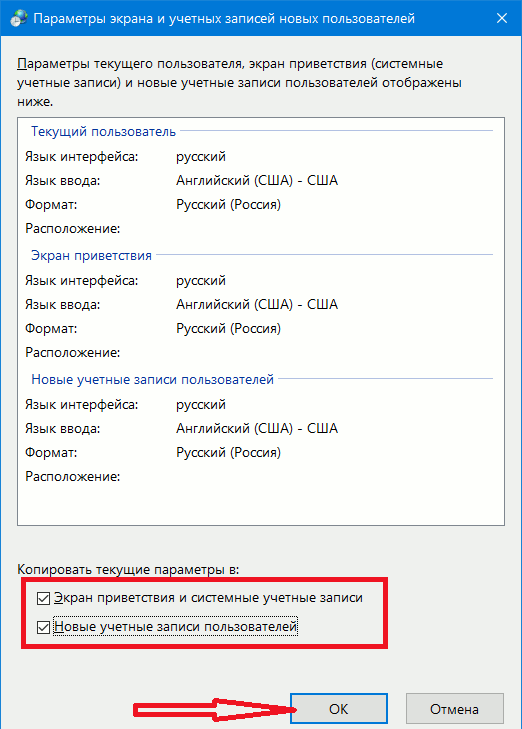The width and height of the screenshot is (522, 729).
Task: Toggle the Новые учетные записи пользователей checkbox
Action: pyautogui.click(x=43, y=627)
